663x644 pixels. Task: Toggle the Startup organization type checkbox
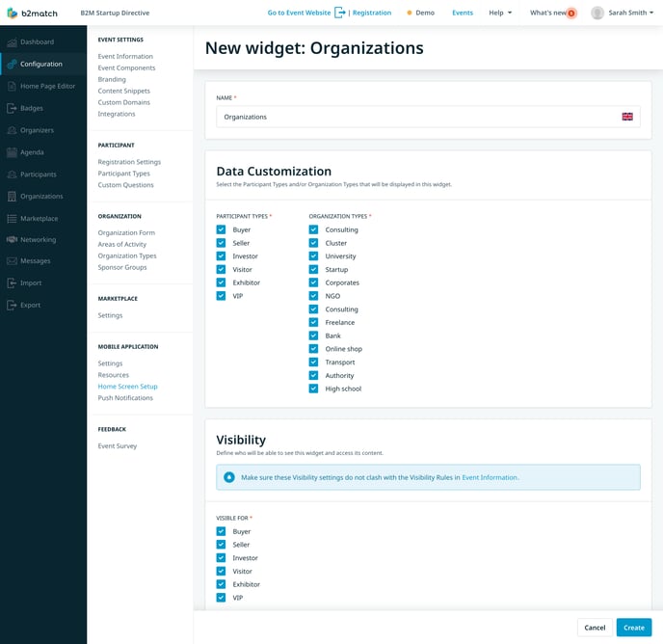313,270
